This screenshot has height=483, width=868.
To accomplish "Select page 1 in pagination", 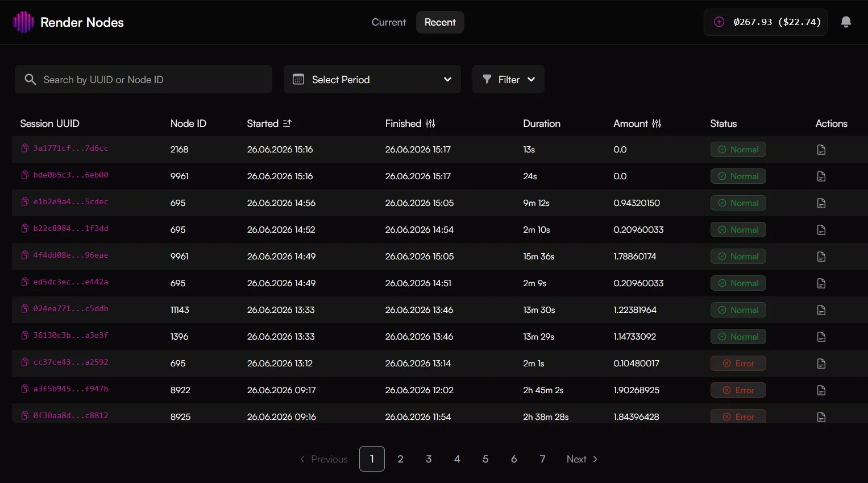I will tap(372, 459).
